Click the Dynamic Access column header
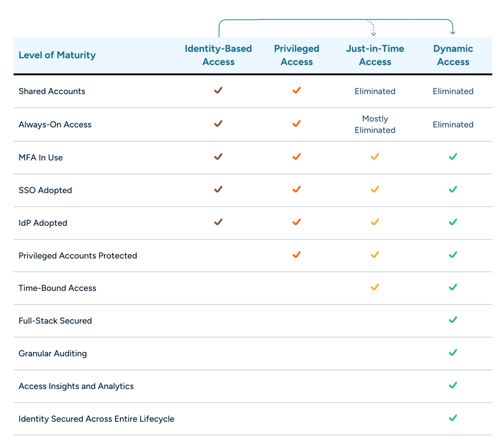This screenshot has width=504, height=443. coord(453,55)
